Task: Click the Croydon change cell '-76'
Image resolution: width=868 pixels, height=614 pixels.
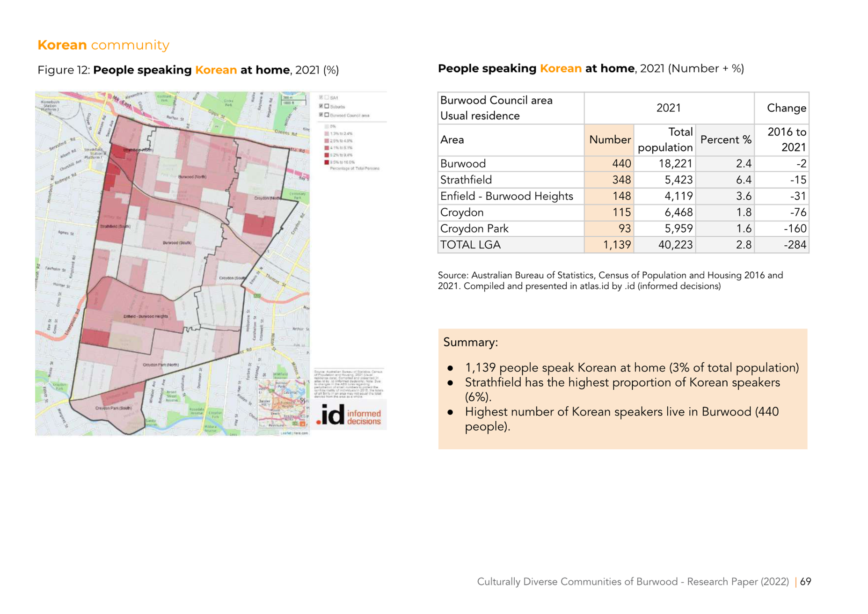Action: tap(782, 212)
